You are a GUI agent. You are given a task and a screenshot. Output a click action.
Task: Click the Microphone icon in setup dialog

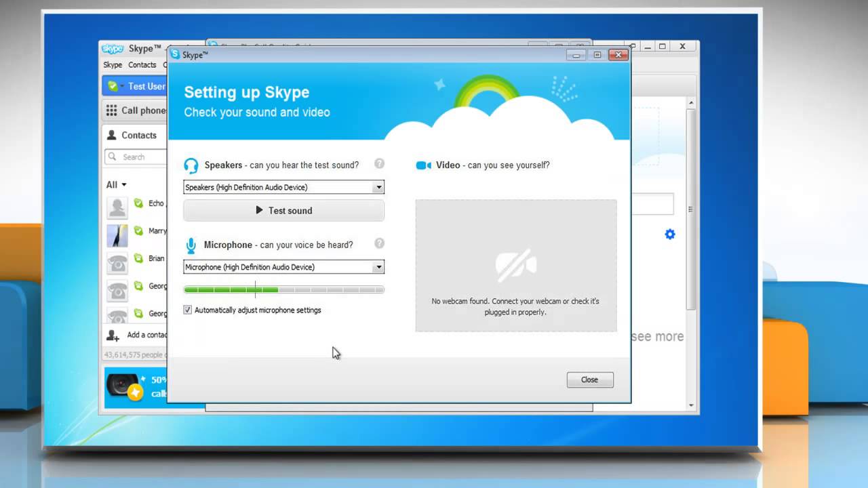tap(191, 245)
